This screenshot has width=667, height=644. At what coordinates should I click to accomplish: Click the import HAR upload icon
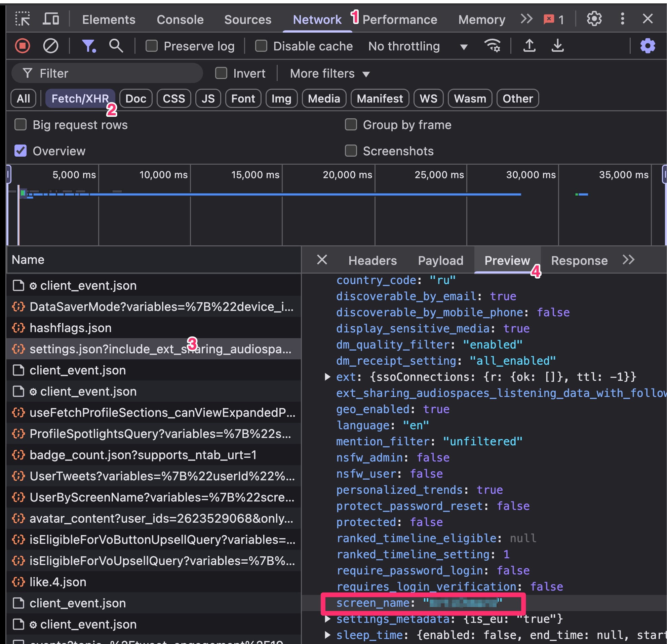[529, 46]
